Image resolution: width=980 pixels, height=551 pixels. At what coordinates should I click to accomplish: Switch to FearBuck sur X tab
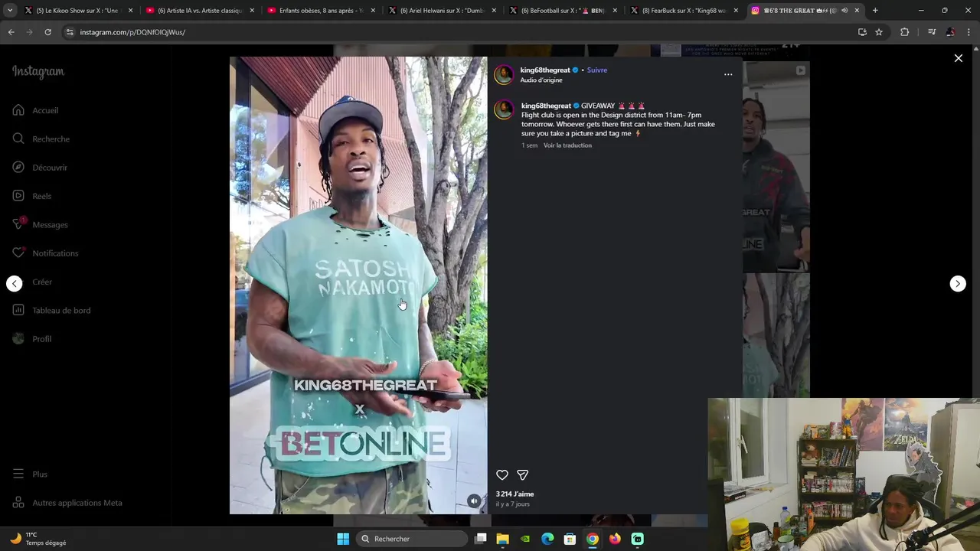pos(683,11)
